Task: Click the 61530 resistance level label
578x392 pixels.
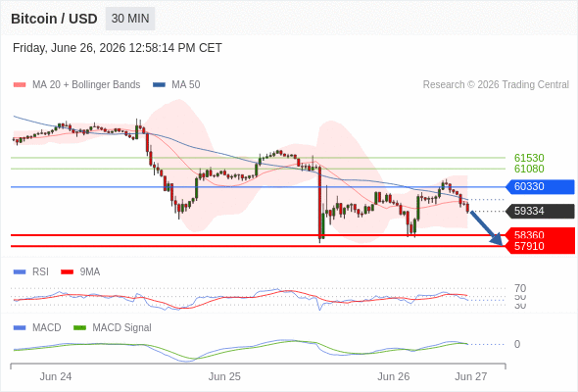Action: (x=529, y=158)
